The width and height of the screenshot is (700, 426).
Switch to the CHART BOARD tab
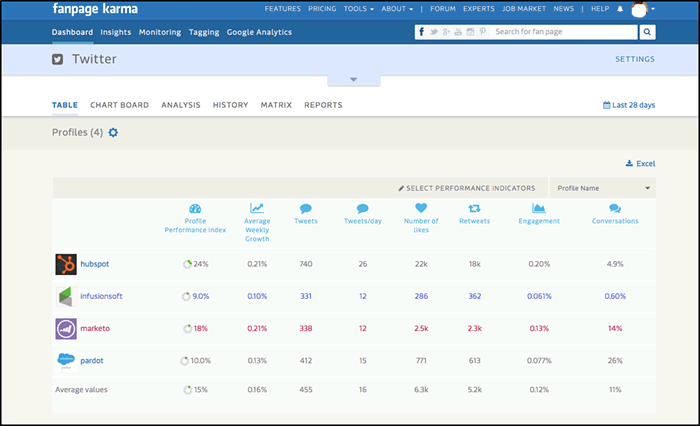[x=119, y=105]
